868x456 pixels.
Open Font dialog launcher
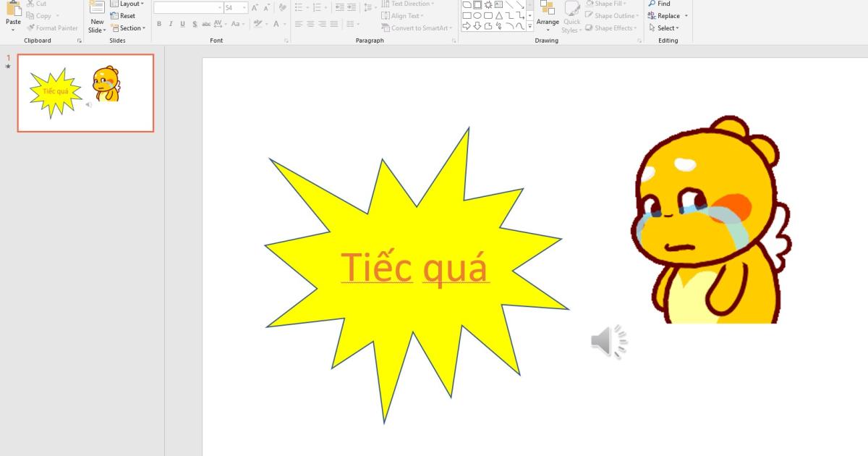(x=286, y=41)
